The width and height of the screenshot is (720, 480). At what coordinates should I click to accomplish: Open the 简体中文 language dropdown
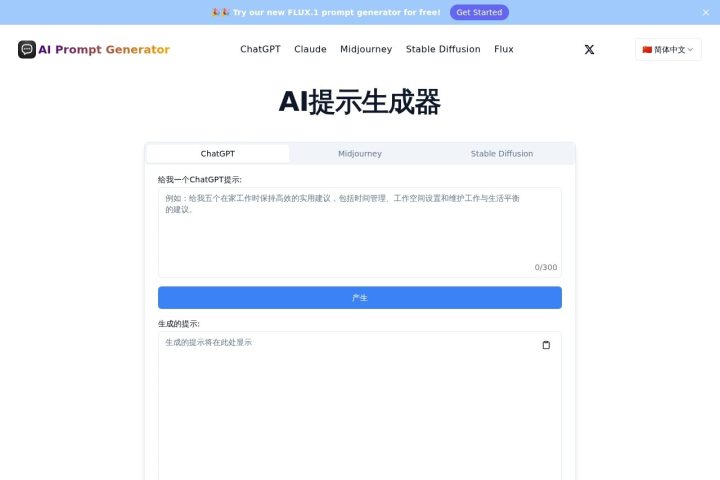668,50
